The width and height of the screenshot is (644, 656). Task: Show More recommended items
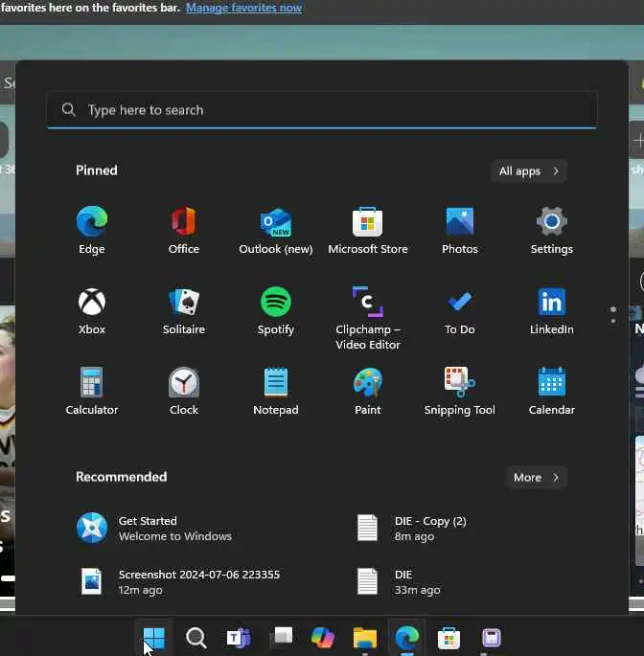click(536, 477)
